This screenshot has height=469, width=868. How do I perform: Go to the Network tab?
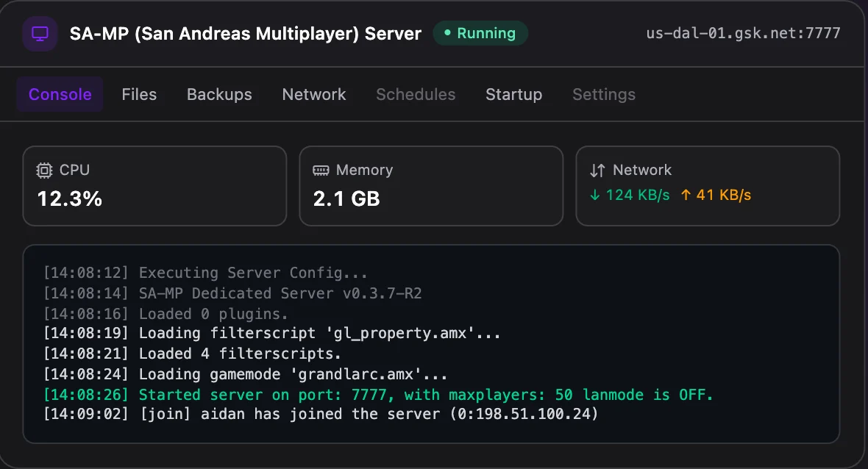click(314, 95)
